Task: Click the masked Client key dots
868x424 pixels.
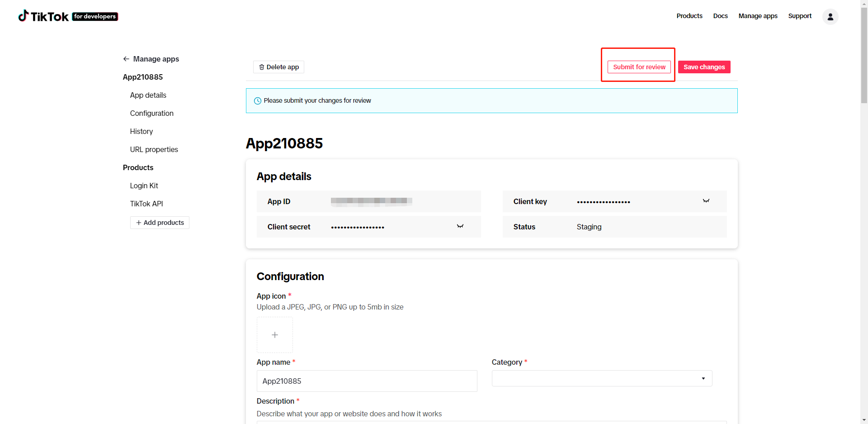Action: [x=604, y=202]
